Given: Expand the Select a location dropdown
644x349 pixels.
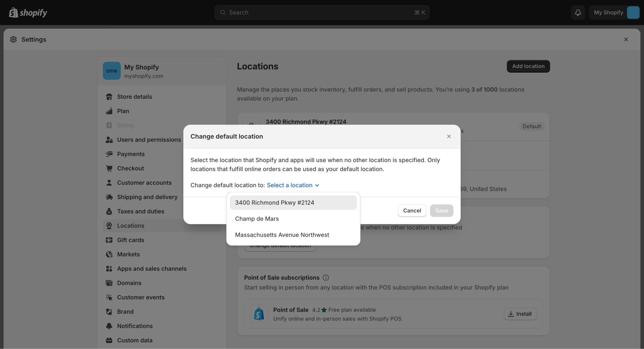Looking at the screenshot, I should point(293,185).
